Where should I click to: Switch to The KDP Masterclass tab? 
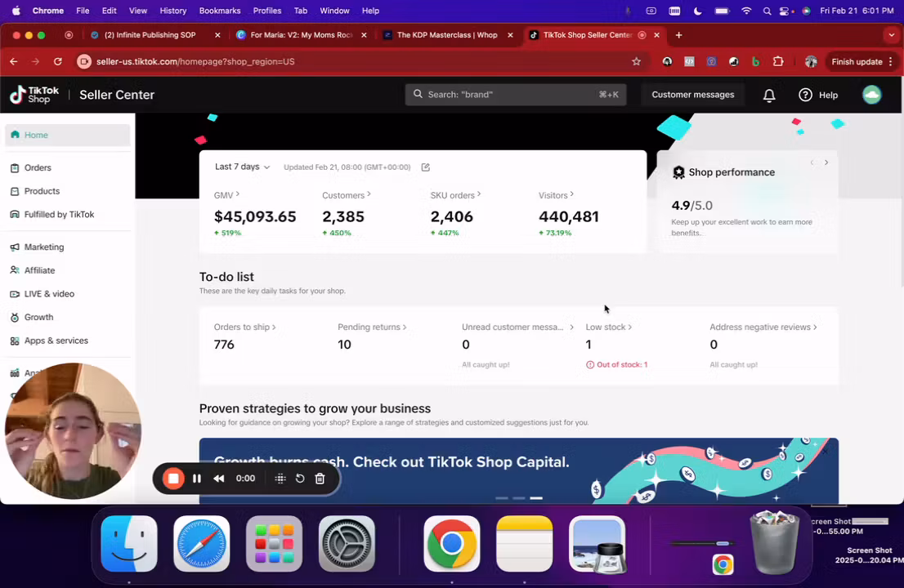446,35
